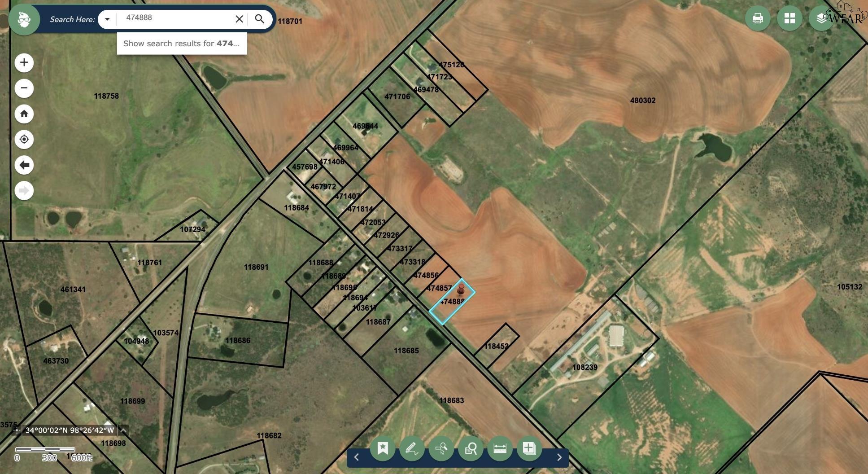Expand the coordinate widget arrow
868x474 pixels.
point(123,430)
